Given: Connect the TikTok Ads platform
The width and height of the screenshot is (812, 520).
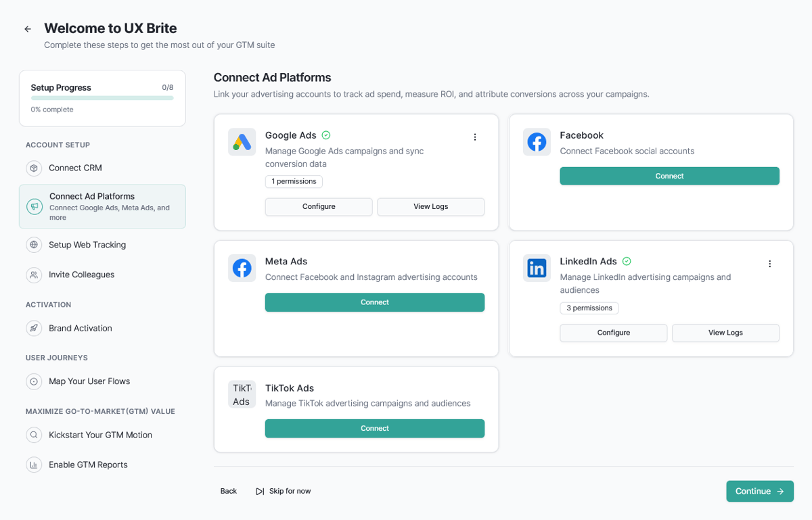Looking at the screenshot, I should [374, 428].
